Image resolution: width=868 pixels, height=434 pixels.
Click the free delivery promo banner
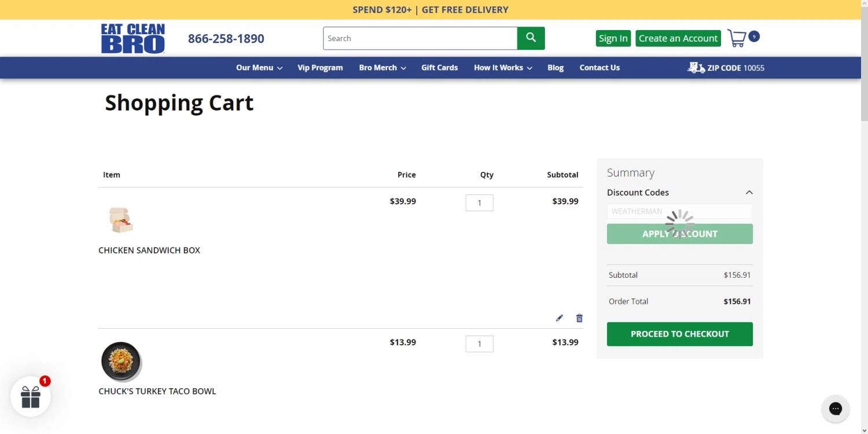pyautogui.click(x=431, y=10)
